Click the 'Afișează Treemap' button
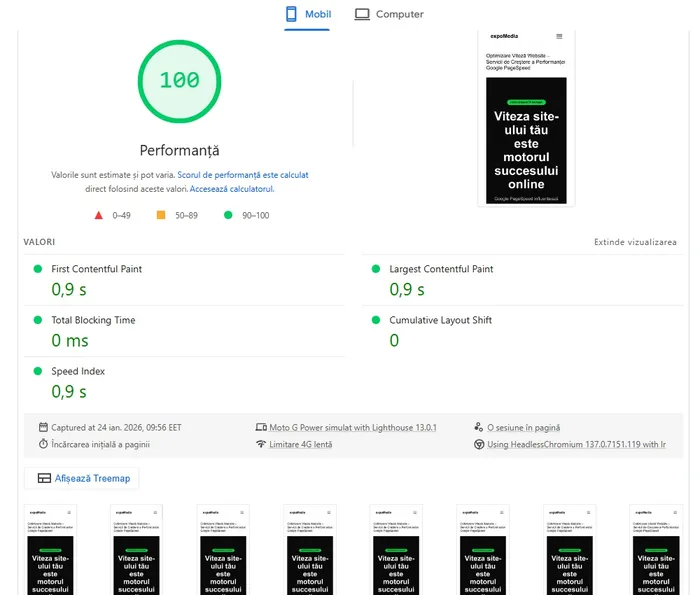 click(81, 478)
